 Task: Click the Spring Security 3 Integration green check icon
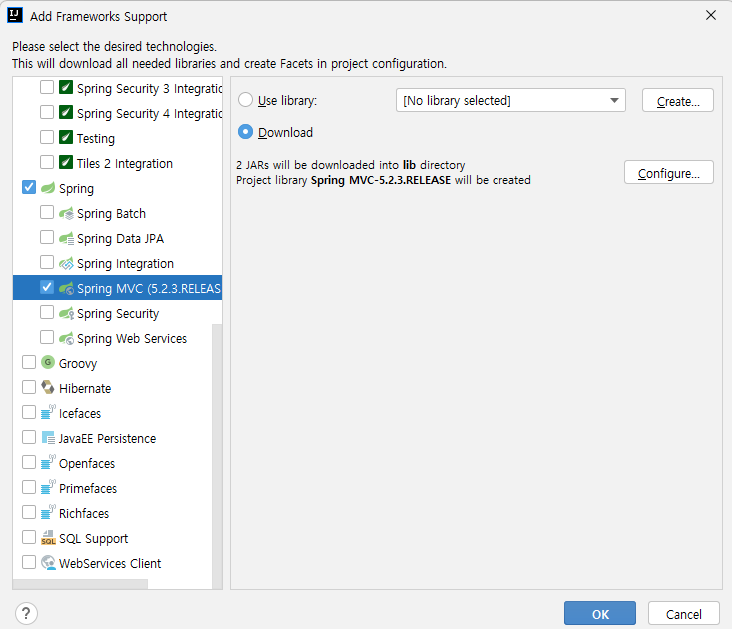pyautogui.click(x=66, y=87)
